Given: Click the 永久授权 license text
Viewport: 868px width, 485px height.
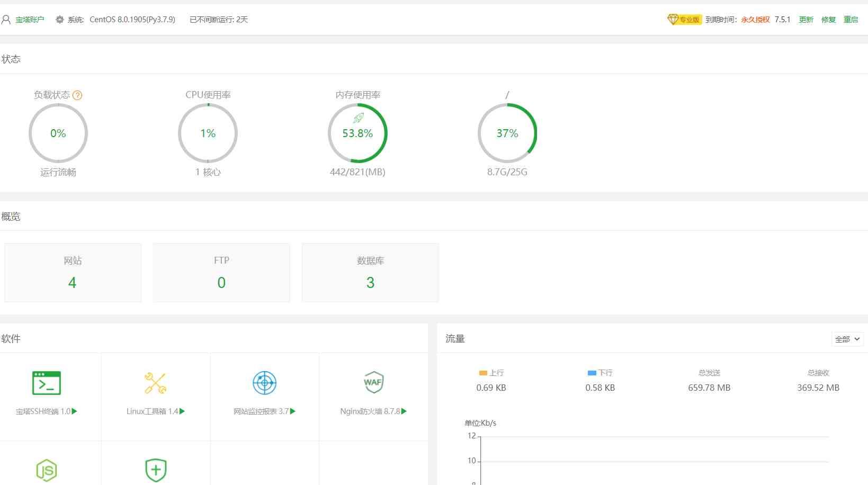Looking at the screenshot, I should click(755, 20).
